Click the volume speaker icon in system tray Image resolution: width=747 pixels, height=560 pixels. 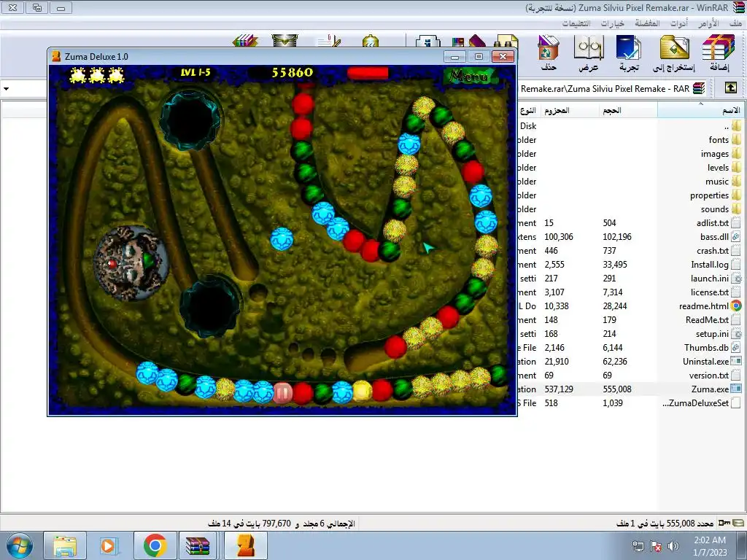[673, 546]
